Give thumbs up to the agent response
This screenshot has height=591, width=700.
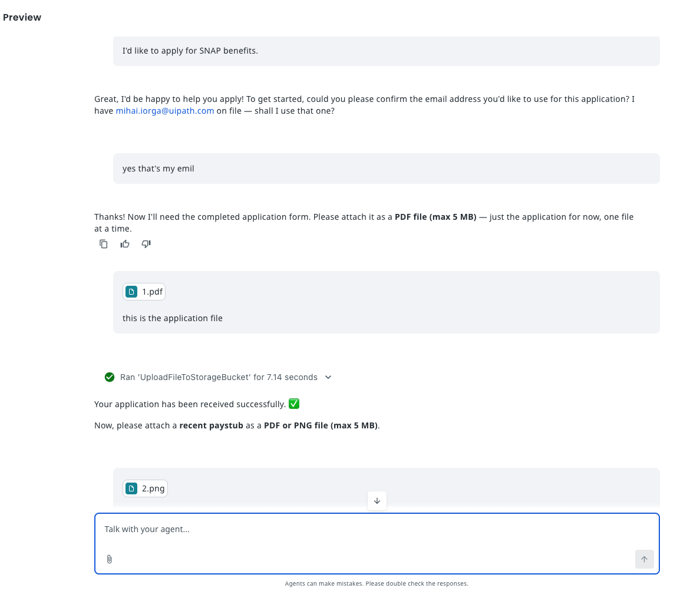(x=125, y=244)
